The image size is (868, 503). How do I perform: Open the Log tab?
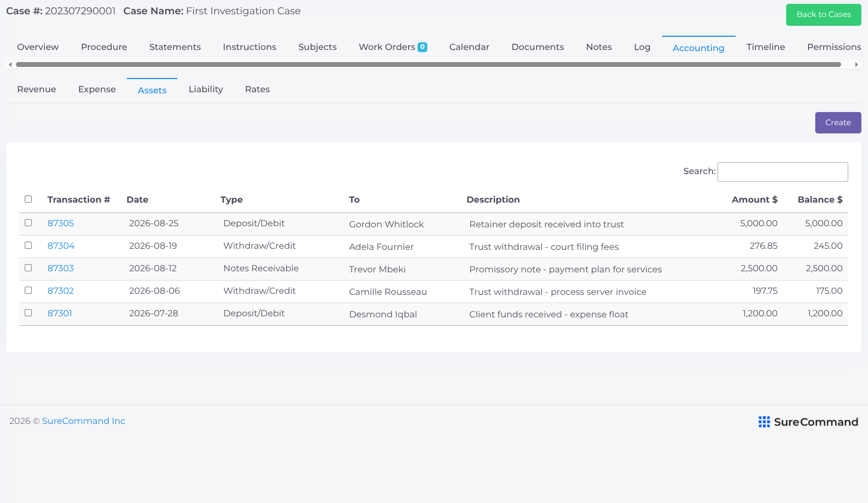coord(642,47)
